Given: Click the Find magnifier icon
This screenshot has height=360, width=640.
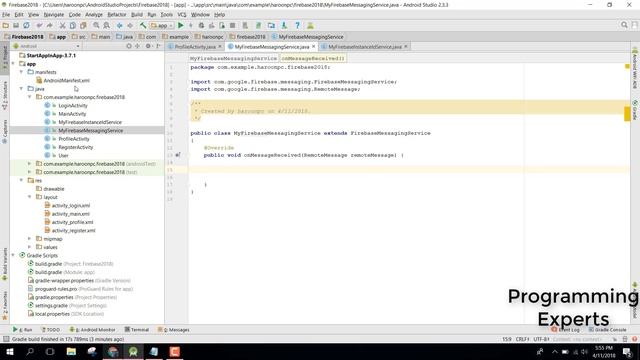Looking at the screenshot, I should click(x=96, y=25).
